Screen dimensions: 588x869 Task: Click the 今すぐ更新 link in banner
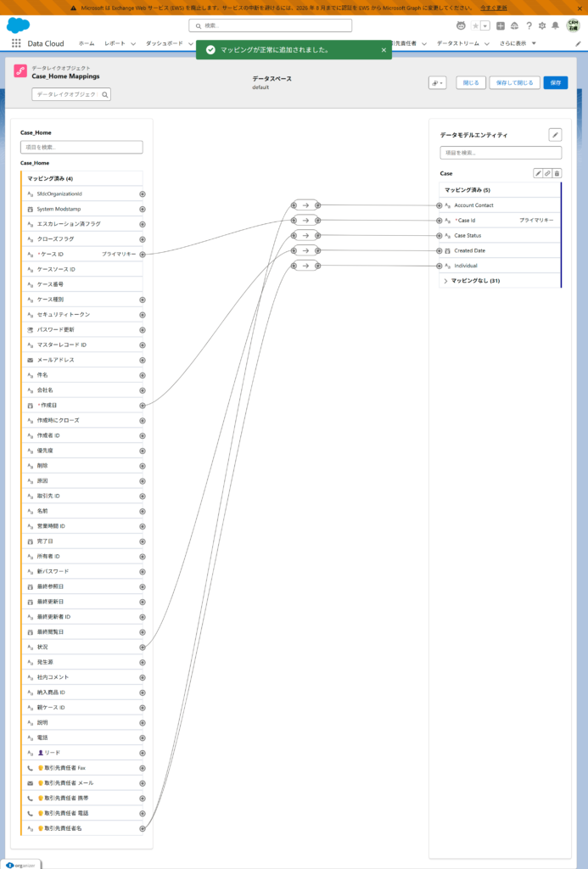click(493, 8)
